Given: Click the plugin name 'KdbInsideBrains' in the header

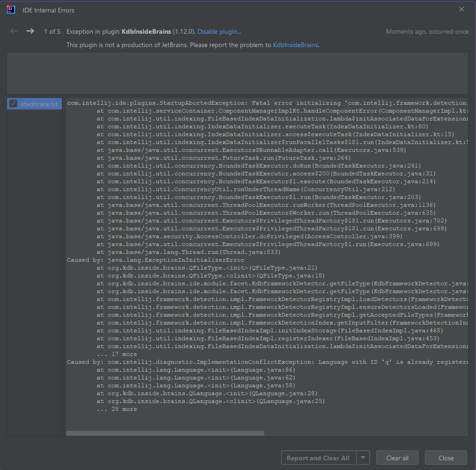Looking at the screenshot, I should (146, 31).
